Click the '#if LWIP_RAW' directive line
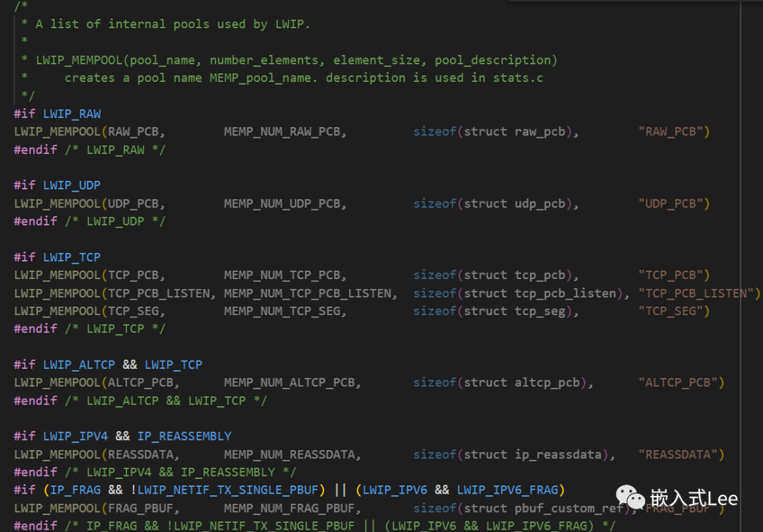Image resolution: width=763 pixels, height=532 pixels. coord(57,114)
